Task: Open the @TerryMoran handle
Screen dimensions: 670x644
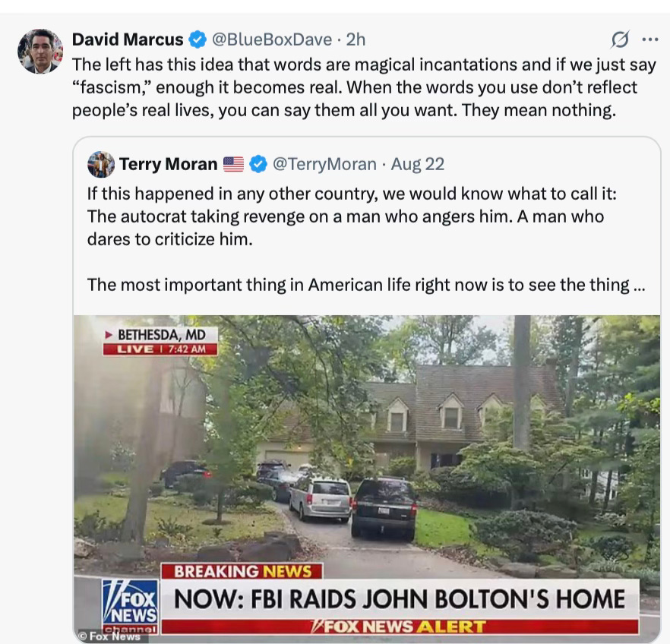Action: click(324, 164)
